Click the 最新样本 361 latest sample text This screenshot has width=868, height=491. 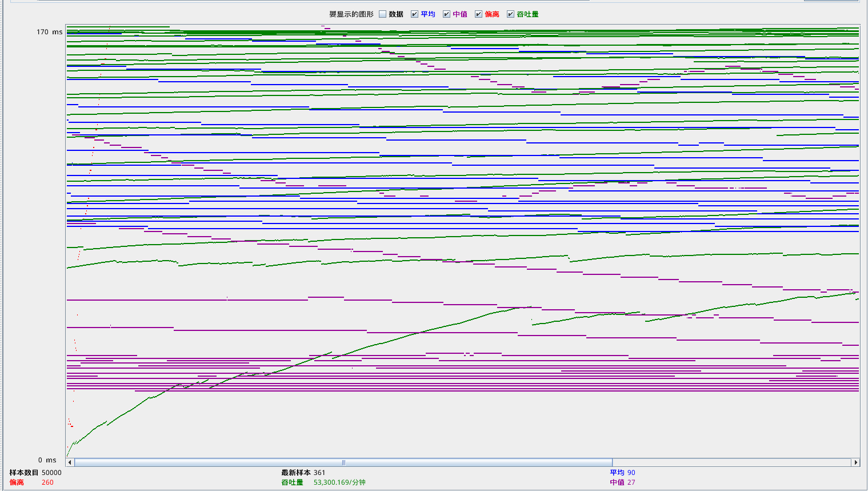(303, 473)
